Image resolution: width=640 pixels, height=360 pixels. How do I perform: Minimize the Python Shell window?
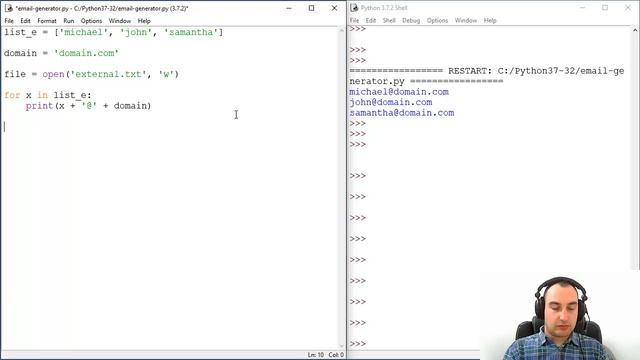(582, 8)
